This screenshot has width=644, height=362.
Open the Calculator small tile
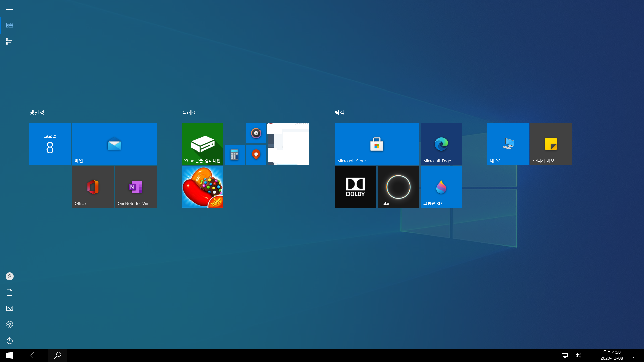click(234, 155)
